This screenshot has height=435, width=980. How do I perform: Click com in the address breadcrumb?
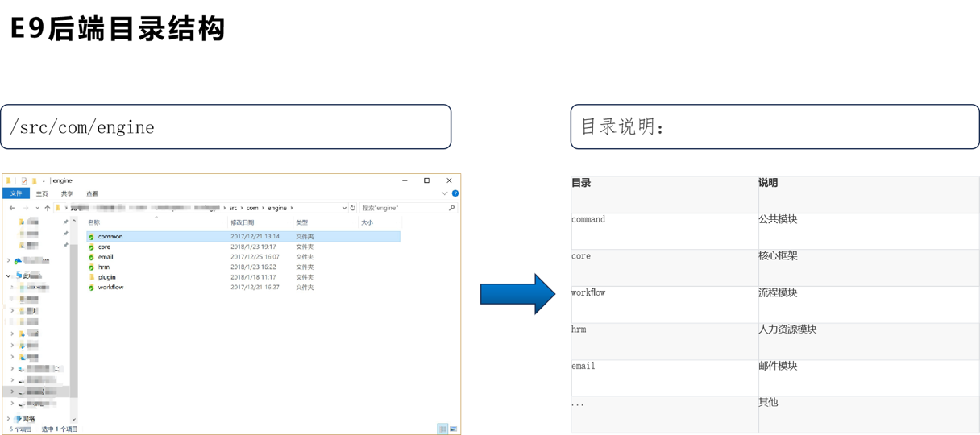click(x=252, y=208)
